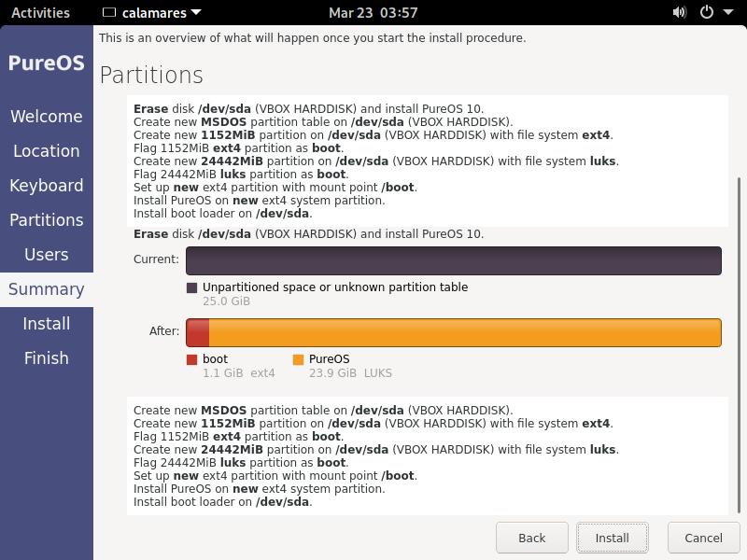Click the Back button
Screen dimensions: 747x560
pos(532,538)
